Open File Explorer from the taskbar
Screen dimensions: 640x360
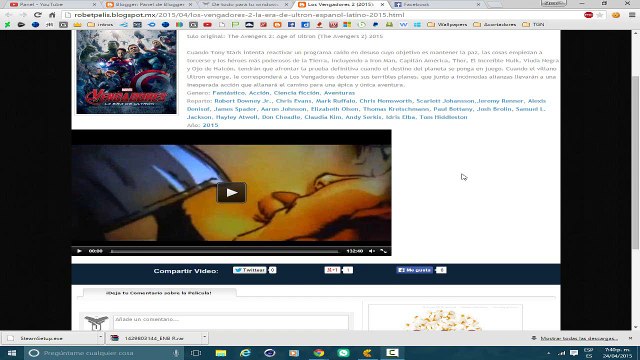tap(221, 353)
